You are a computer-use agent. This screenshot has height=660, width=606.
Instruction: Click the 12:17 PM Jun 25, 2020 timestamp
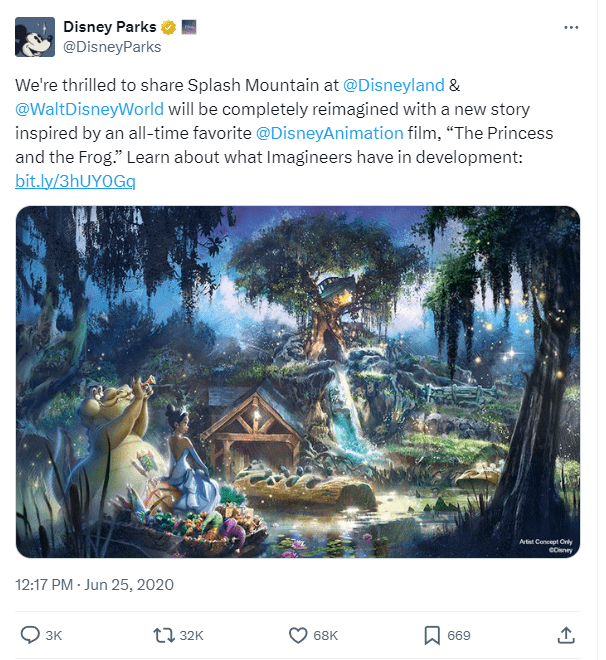(94, 583)
